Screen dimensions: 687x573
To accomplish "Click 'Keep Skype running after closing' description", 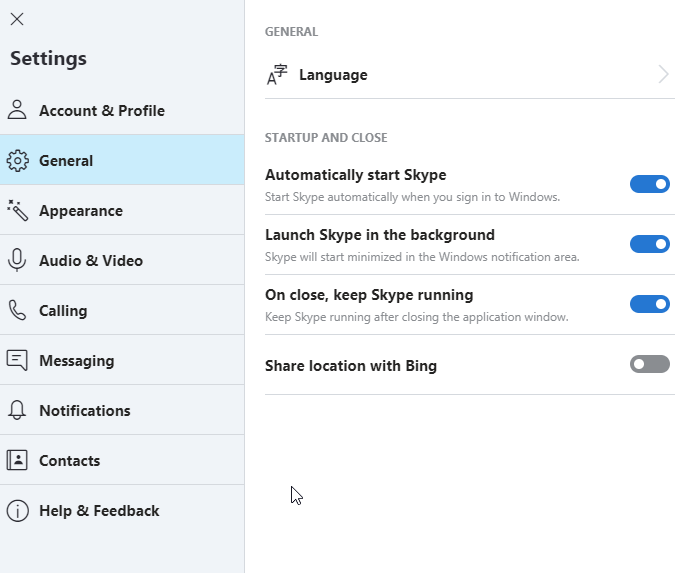I will [x=417, y=317].
